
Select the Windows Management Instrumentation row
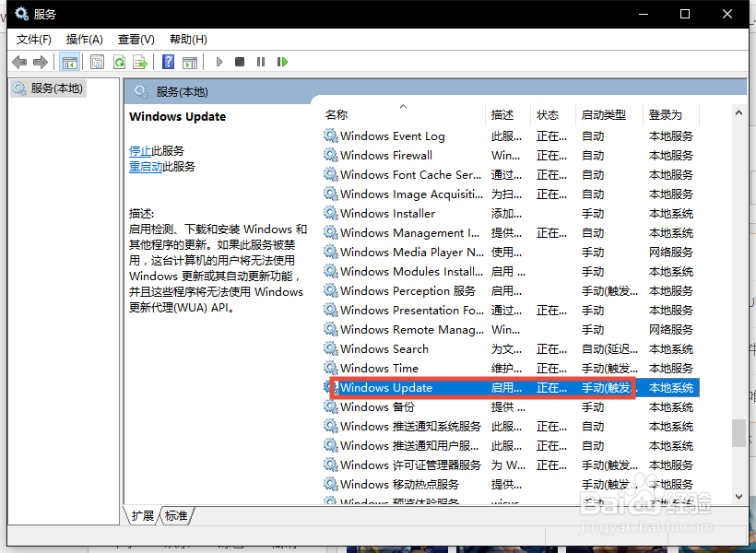tap(511, 233)
